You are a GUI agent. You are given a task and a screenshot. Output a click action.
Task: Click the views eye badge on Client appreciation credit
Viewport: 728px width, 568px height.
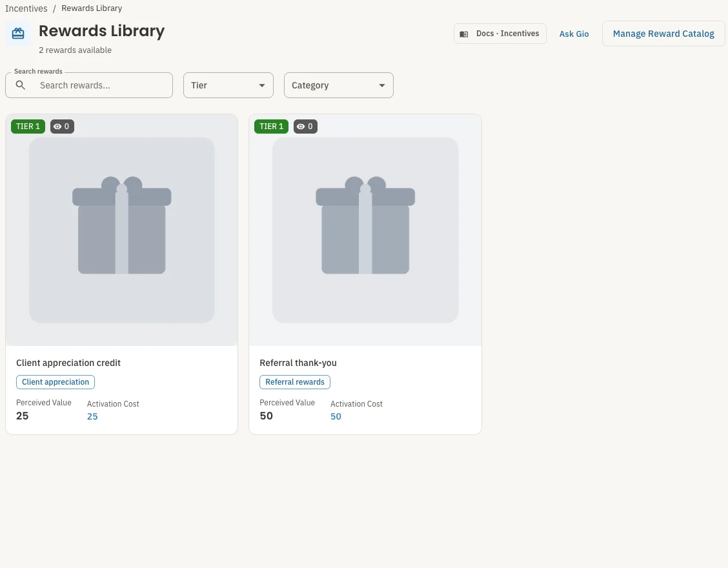(62, 127)
